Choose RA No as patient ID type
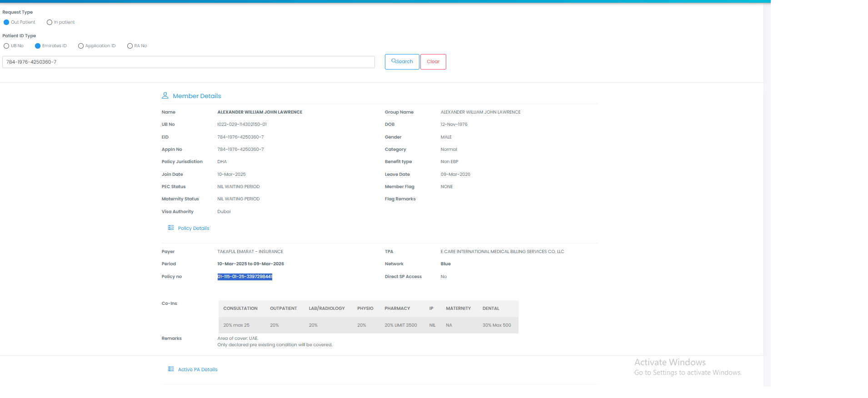The width and height of the screenshot is (868, 398). click(x=130, y=46)
